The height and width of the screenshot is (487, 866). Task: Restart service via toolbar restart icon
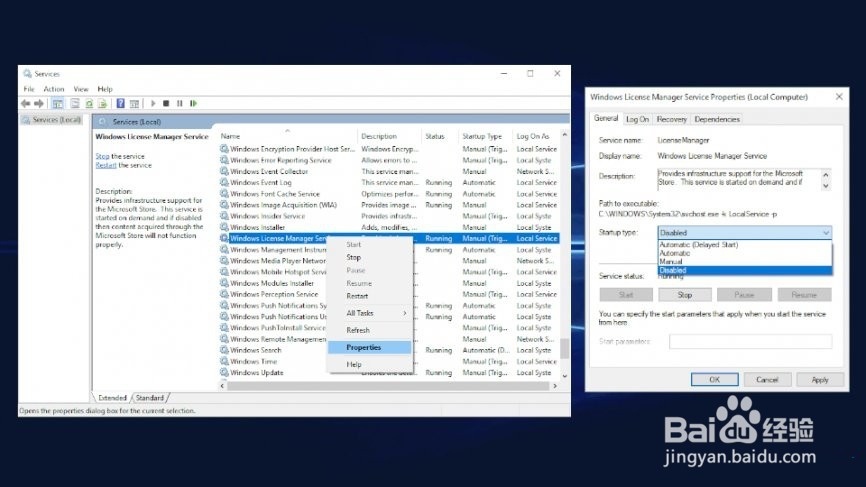(x=193, y=103)
